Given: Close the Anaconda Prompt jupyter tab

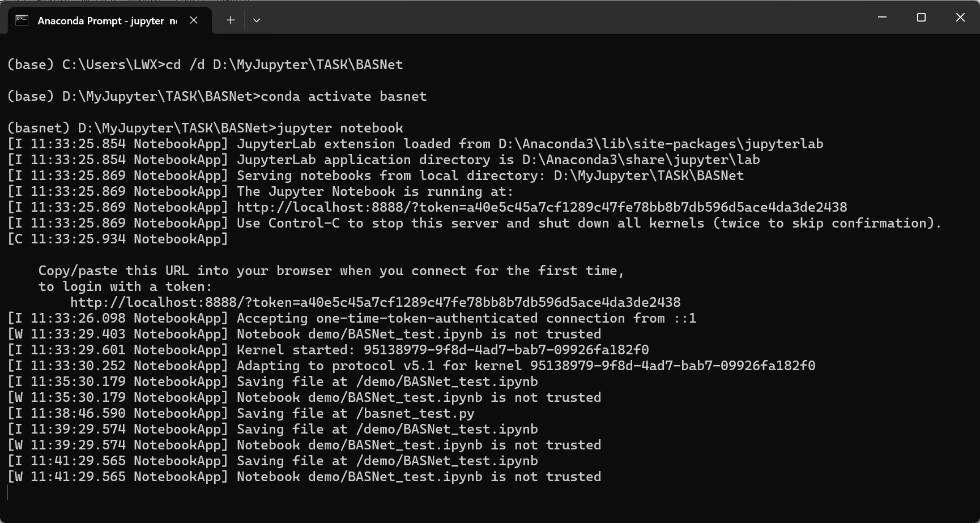Looking at the screenshot, I should pos(194,20).
